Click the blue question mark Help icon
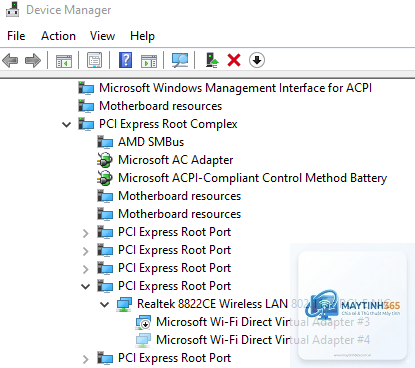The height and width of the screenshot is (368, 415). [x=125, y=60]
